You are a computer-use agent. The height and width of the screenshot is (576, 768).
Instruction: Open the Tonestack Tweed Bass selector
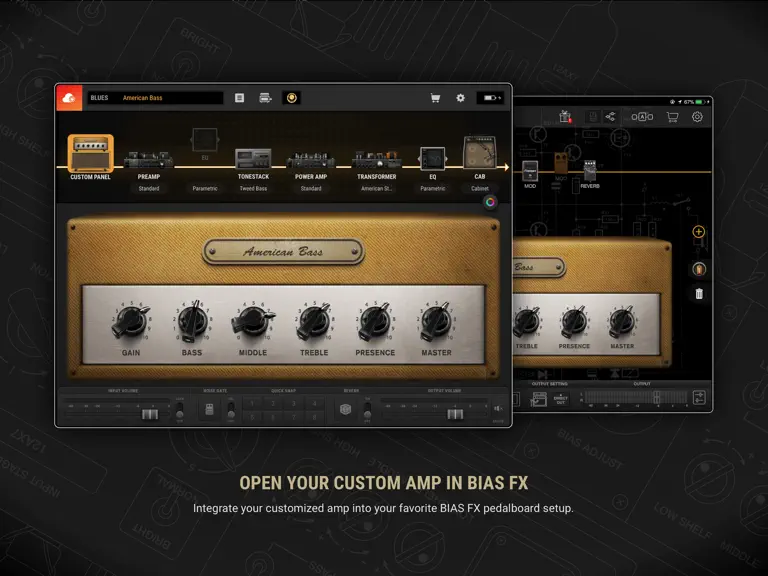pyautogui.click(x=253, y=189)
